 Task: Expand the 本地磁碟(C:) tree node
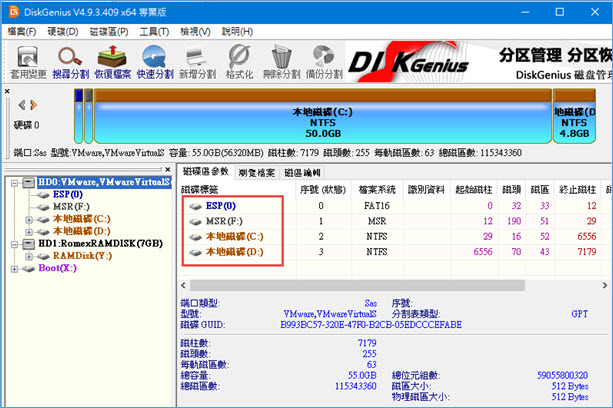[x=29, y=220]
